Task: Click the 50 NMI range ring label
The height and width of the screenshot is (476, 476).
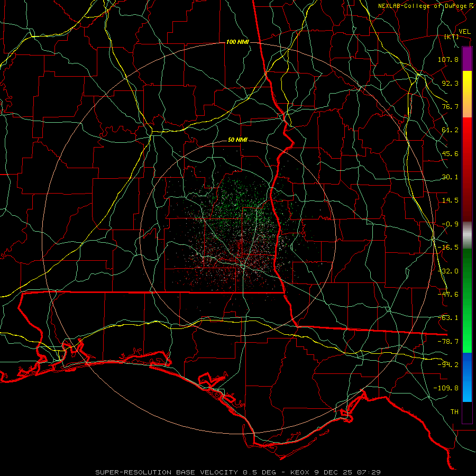Action: pos(237,140)
